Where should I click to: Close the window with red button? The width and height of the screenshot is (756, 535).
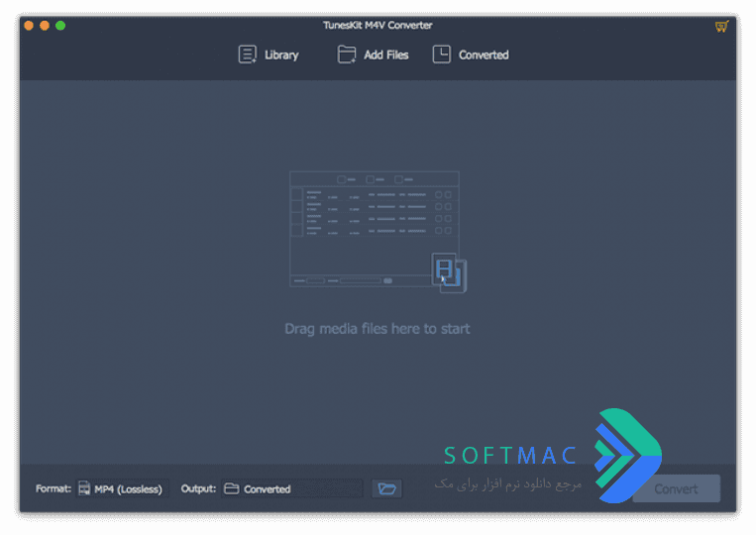tap(29, 26)
